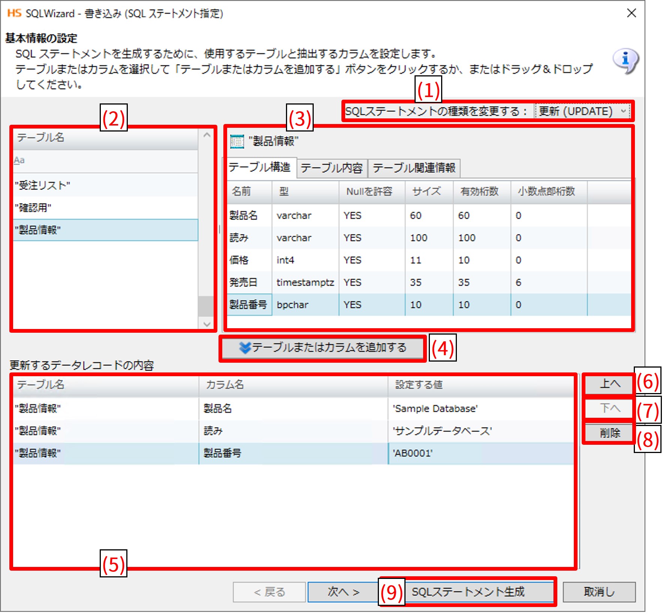Click the 製品情報 table icon in the header
Image resolution: width=672 pixels, height=616 pixels.
236,142
